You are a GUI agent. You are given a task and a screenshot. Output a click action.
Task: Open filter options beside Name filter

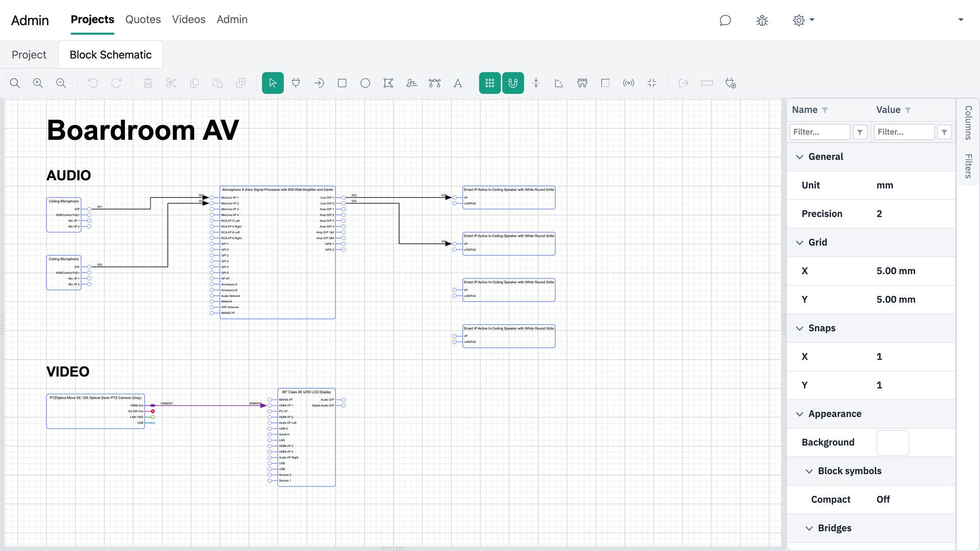(860, 132)
